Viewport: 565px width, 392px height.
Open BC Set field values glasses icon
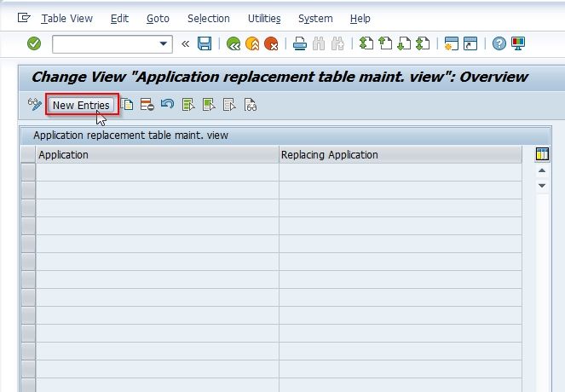click(x=251, y=105)
